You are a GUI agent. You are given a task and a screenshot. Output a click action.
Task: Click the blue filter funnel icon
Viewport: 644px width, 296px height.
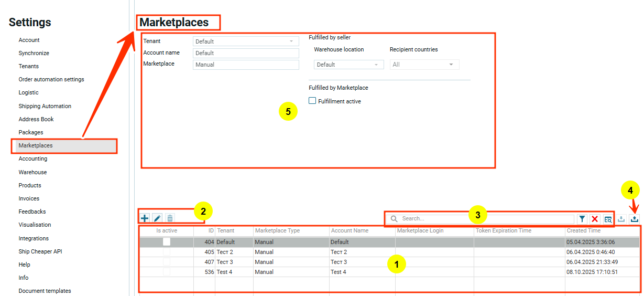[582, 219]
